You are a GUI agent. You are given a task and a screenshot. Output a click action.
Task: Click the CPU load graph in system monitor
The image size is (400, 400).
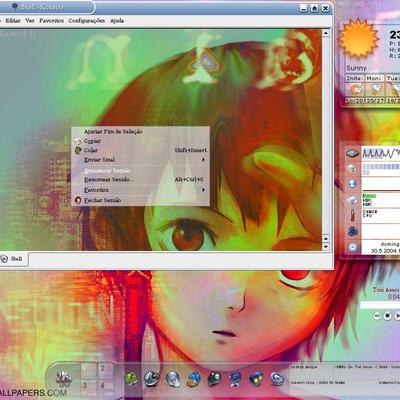click(x=381, y=153)
